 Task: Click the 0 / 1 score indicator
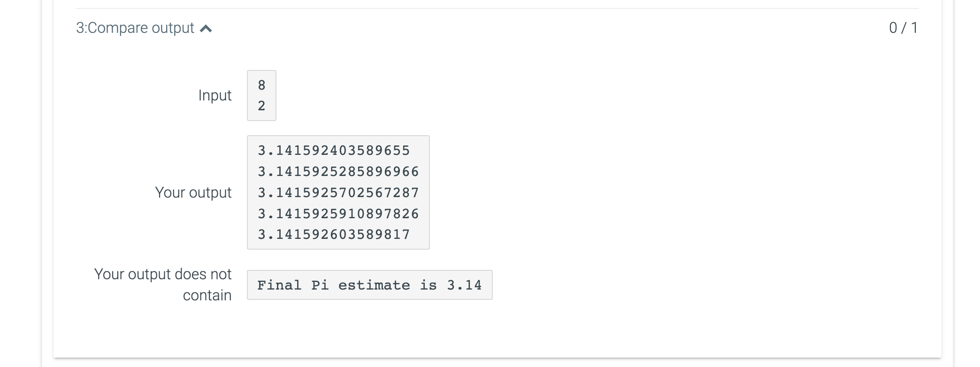(x=903, y=28)
